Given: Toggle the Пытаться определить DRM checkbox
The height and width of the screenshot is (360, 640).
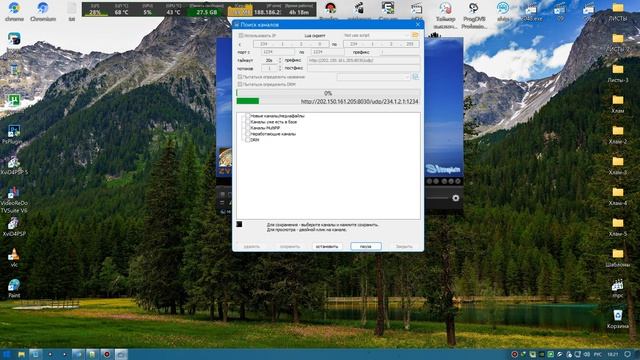Looking at the screenshot, I should pyautogui.click(x=240, y=84).
